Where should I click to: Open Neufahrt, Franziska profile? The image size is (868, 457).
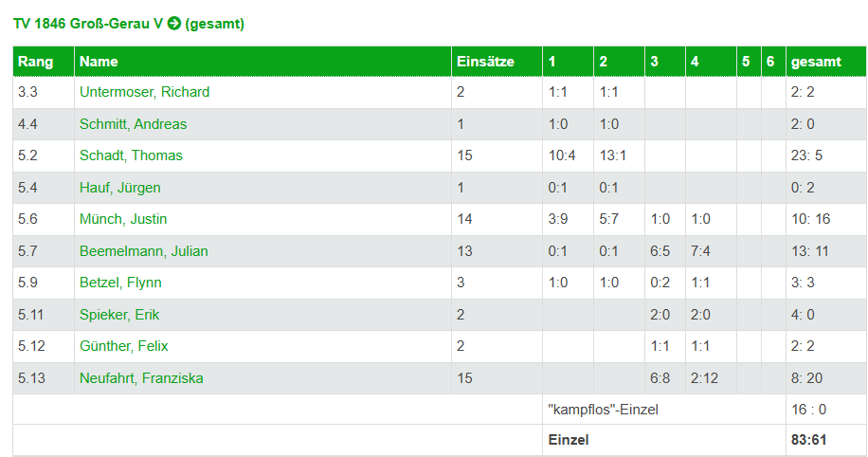point(141,378)
